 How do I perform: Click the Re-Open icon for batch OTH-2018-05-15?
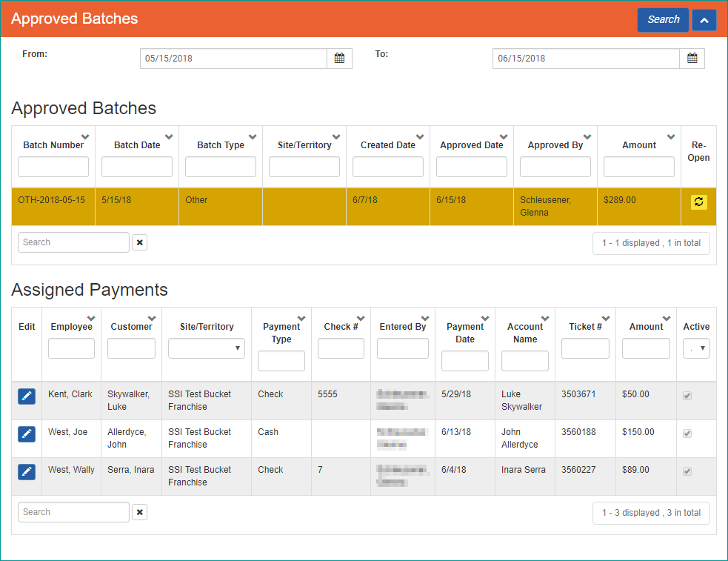pyautogui.click(x=698, y=201)
